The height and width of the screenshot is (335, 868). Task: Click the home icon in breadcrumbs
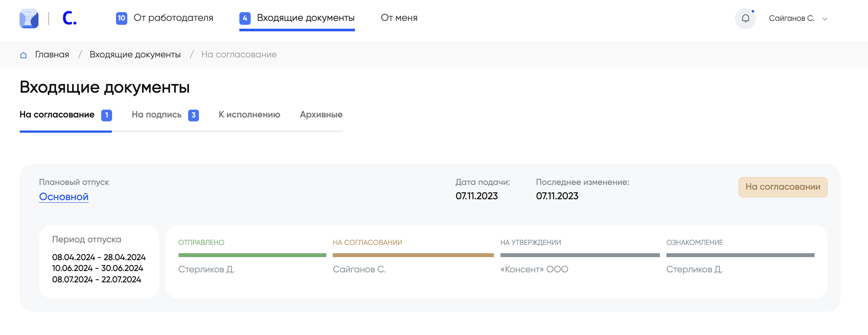[x=23, y=55]
